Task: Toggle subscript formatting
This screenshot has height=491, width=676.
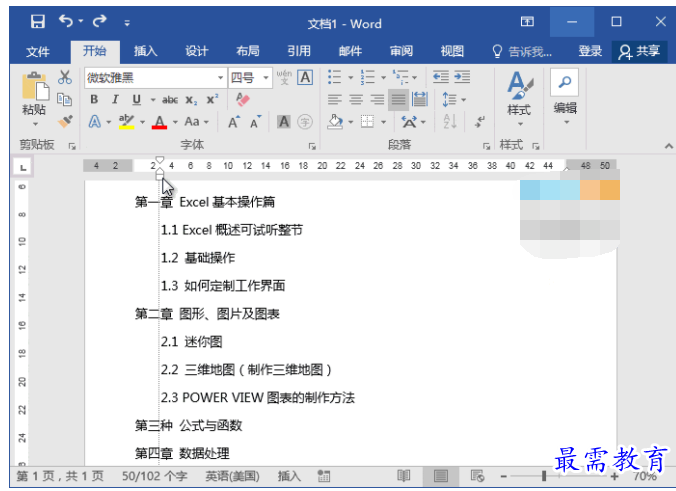Action: 191,100
